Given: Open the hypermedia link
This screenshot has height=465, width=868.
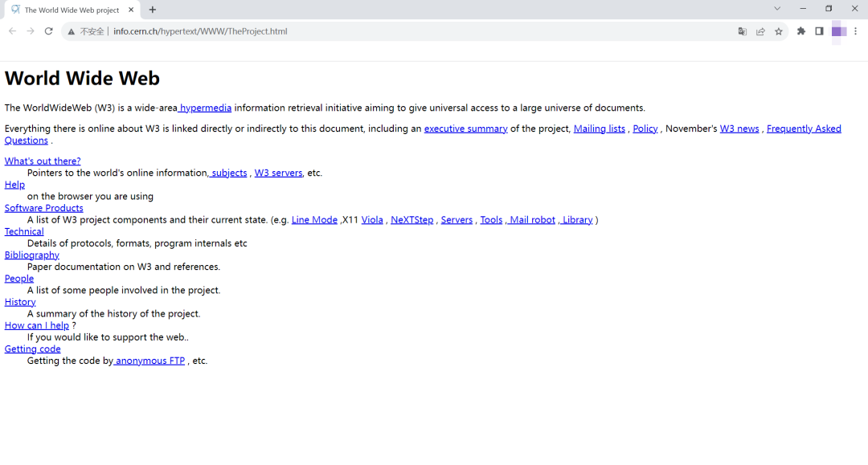Looking at the screenshot, I should (206, 108).
